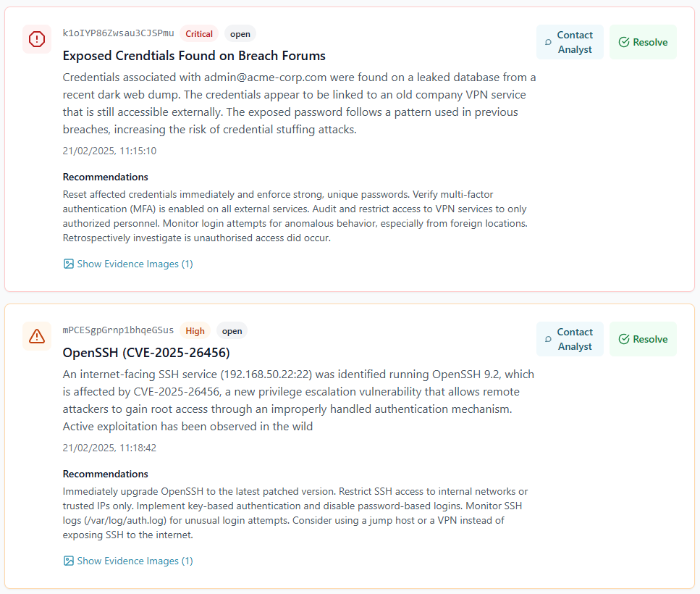Click the chat bubble icon on the credentials alert

548,43
